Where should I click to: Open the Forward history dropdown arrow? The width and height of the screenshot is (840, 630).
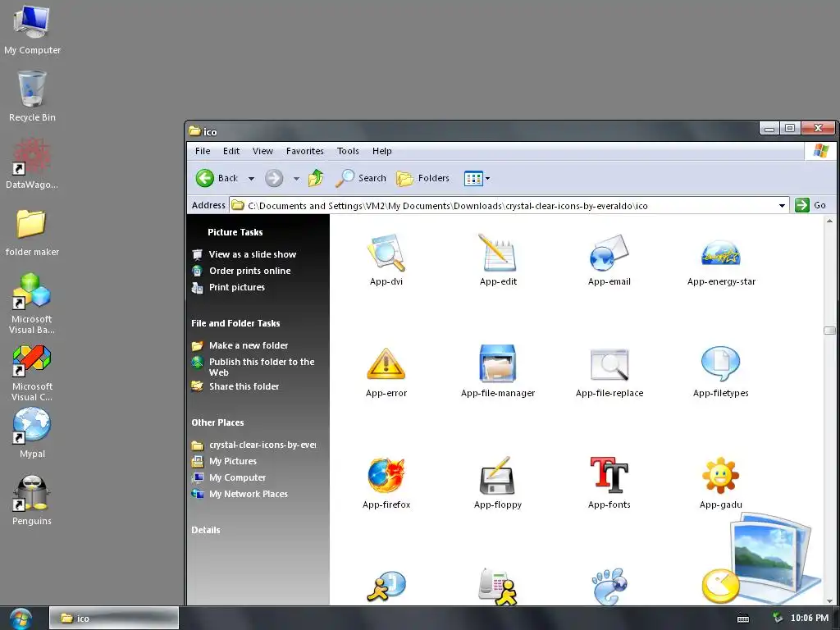296,179
